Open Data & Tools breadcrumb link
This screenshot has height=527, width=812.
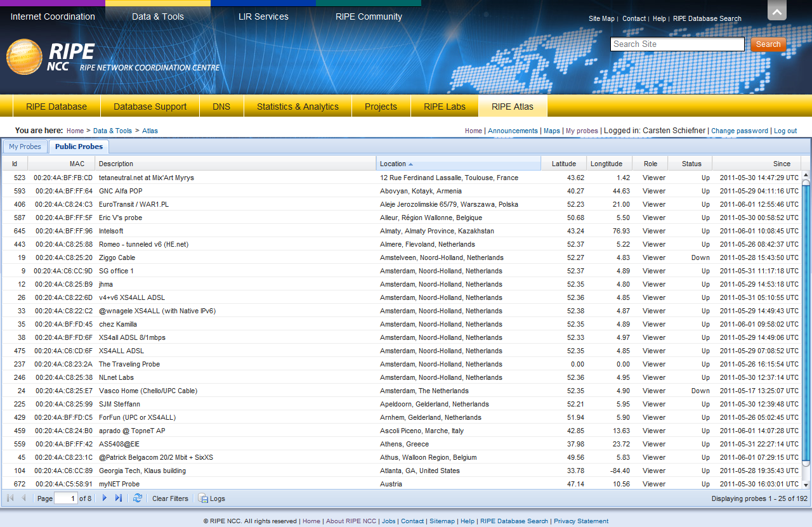[x=112, y=131]
